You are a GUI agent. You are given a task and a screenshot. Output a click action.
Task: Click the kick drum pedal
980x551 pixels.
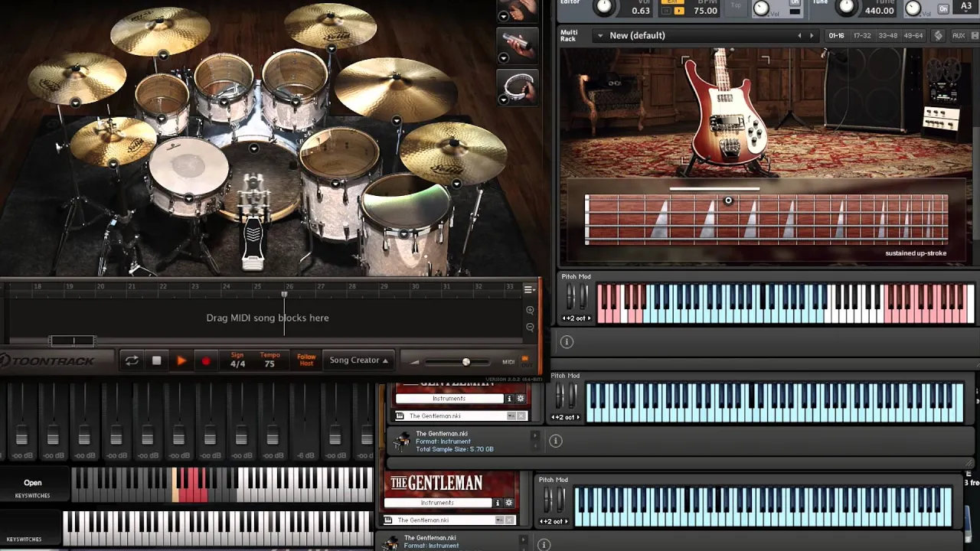pyautogui.click(x=253, y=243)
